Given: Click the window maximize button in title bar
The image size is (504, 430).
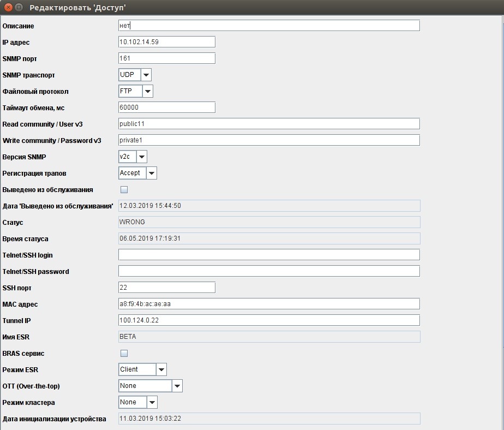Looking at the screenshot, I should point(19,8).
